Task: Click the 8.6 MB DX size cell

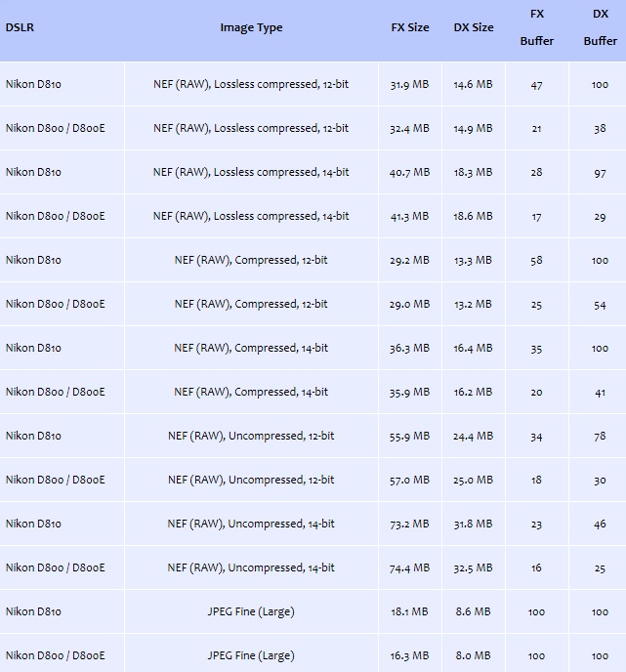Action: pos(473,612)
